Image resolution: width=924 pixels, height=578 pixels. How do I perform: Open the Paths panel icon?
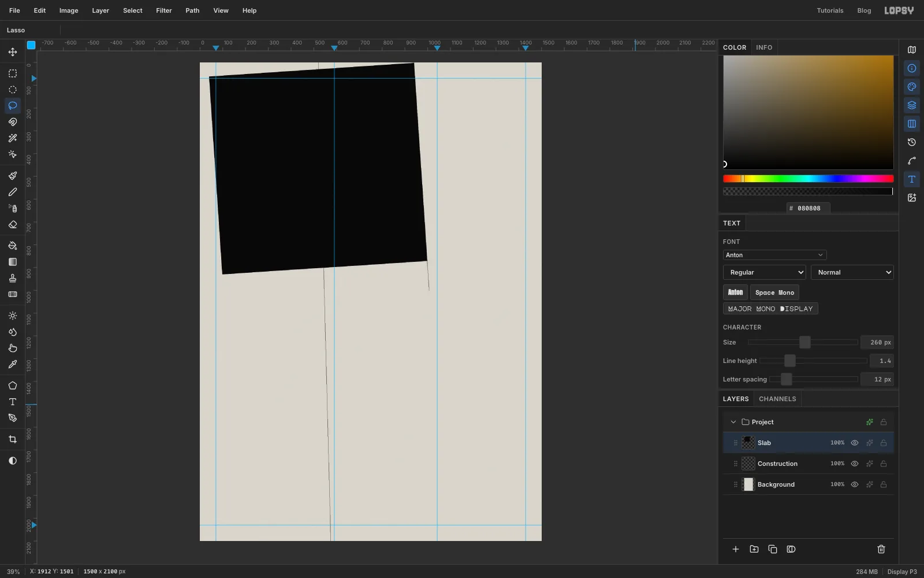(912, 161)
